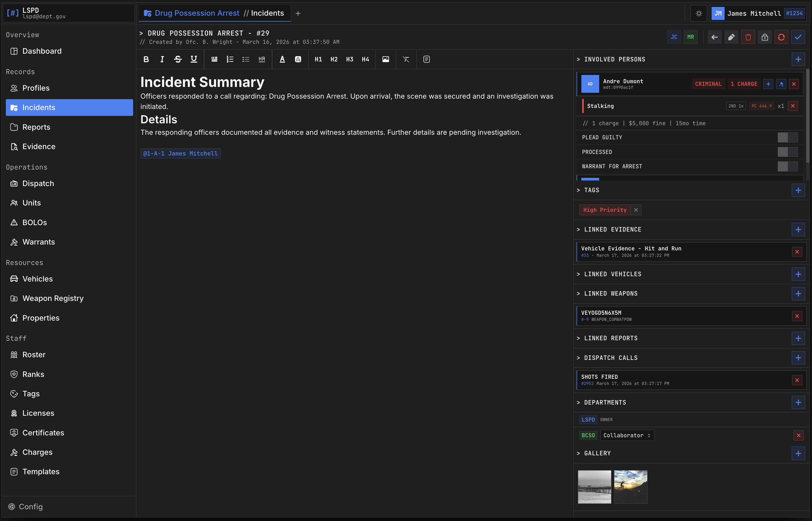Open the Drug Possession Arrest tab
The width and height of the screenshot is (812, 521).
pyautogui.click(x=197, y=13)
